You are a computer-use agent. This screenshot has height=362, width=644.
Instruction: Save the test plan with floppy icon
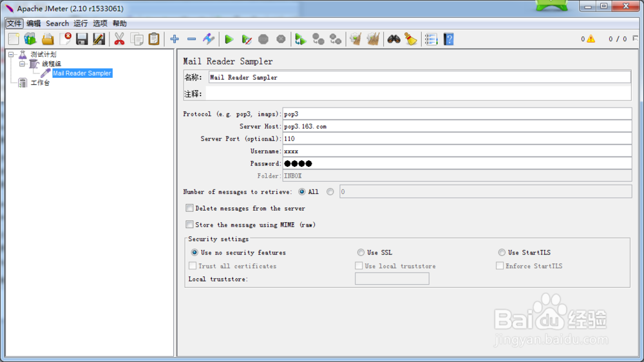click(82, 39)
